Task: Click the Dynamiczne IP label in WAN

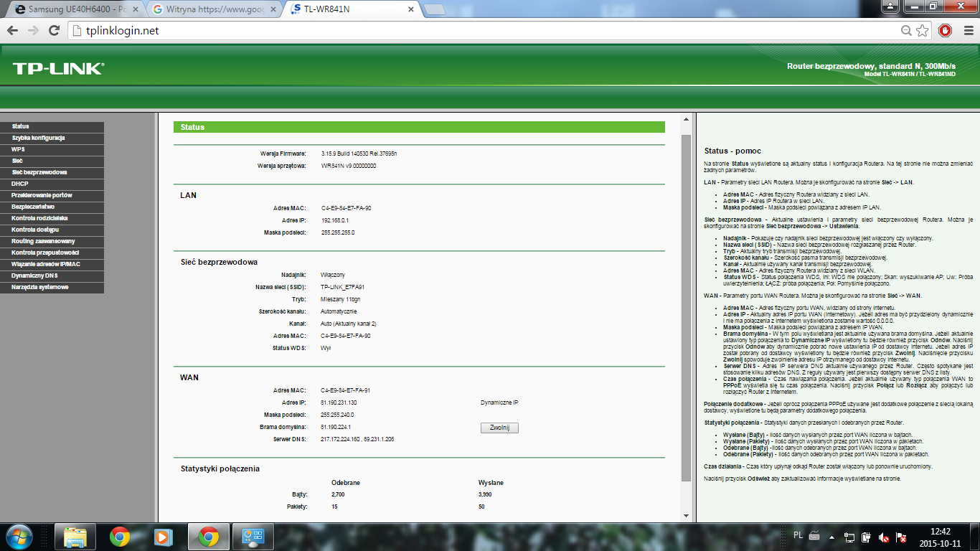Action: [499, 402]
